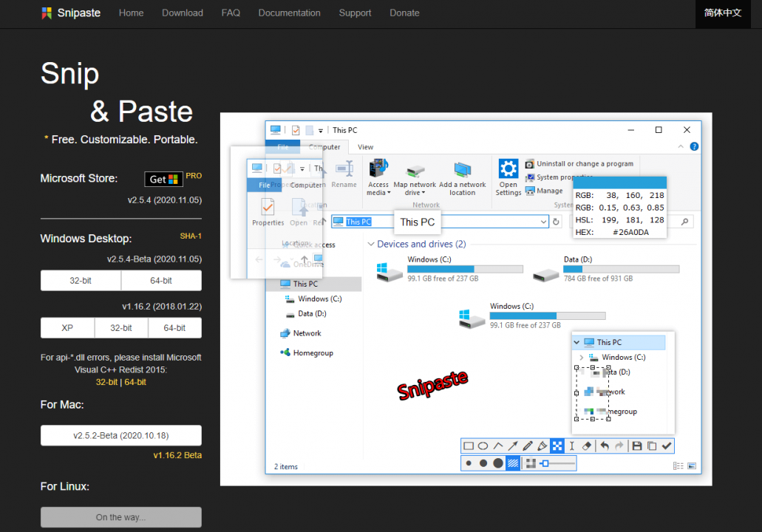Open the PRO link

coord(194,176)
